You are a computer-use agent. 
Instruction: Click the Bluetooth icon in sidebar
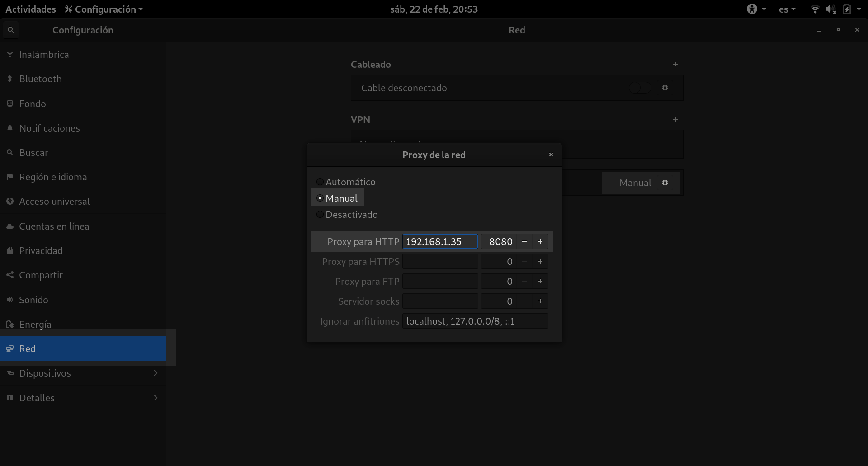coord(10,79)
